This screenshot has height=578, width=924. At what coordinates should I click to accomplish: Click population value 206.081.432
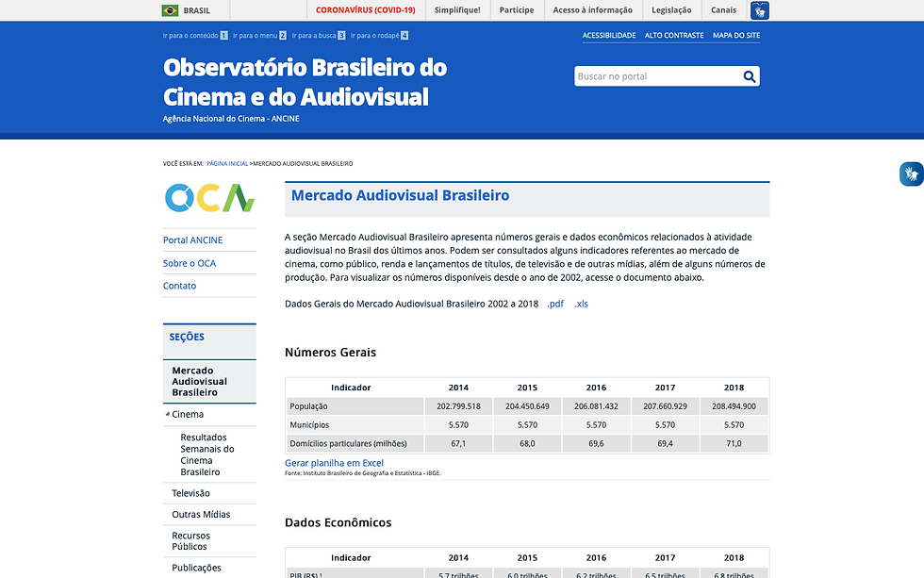pyautogui.click(x=596, y=406)
